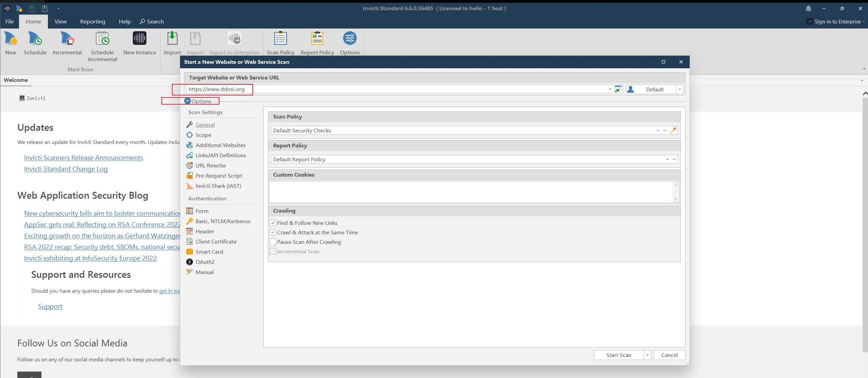Click the New scan icon
This screenshot has width=868, height=378.
[11, 43]
